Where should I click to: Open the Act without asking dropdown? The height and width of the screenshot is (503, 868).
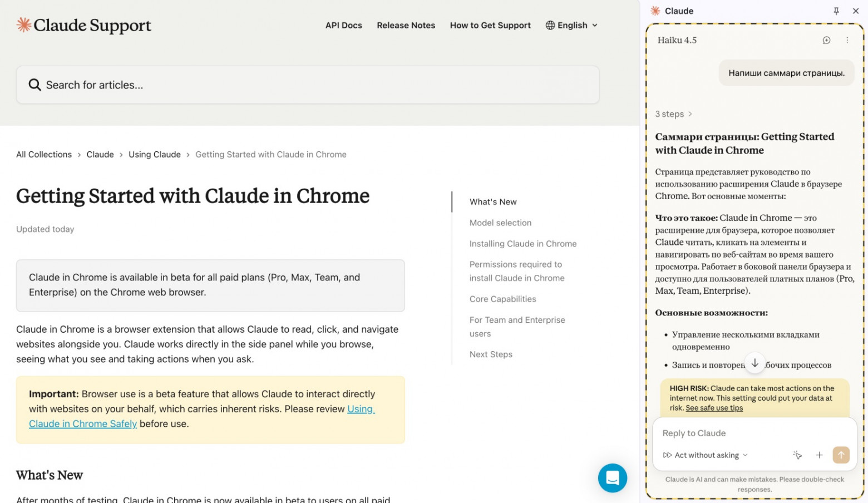[x=704, y=455]
